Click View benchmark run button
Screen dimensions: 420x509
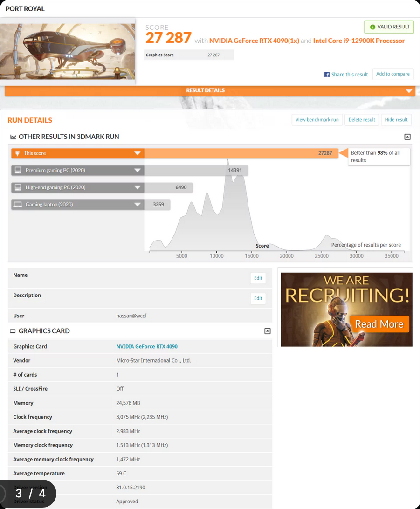(317, 120)
